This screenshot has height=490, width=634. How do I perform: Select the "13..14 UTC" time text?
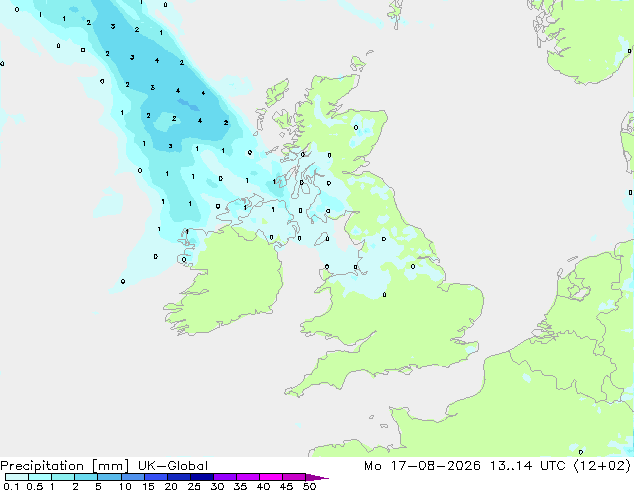coord(527,466)
